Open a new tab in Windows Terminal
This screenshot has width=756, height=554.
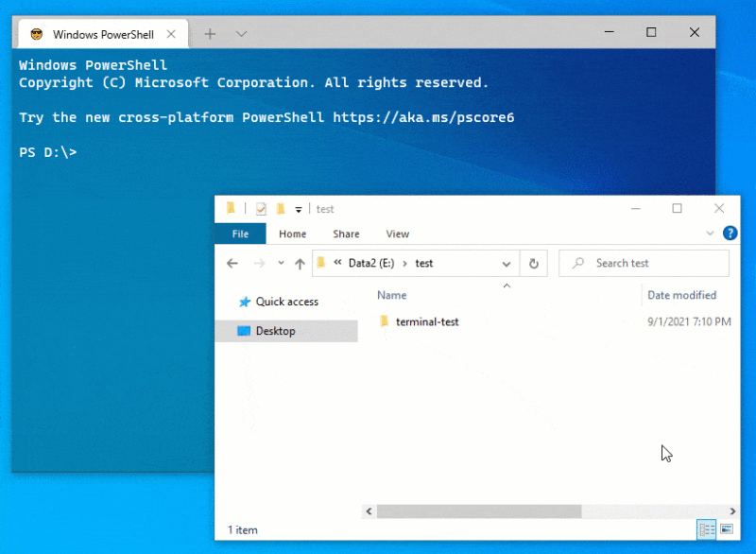210,34
